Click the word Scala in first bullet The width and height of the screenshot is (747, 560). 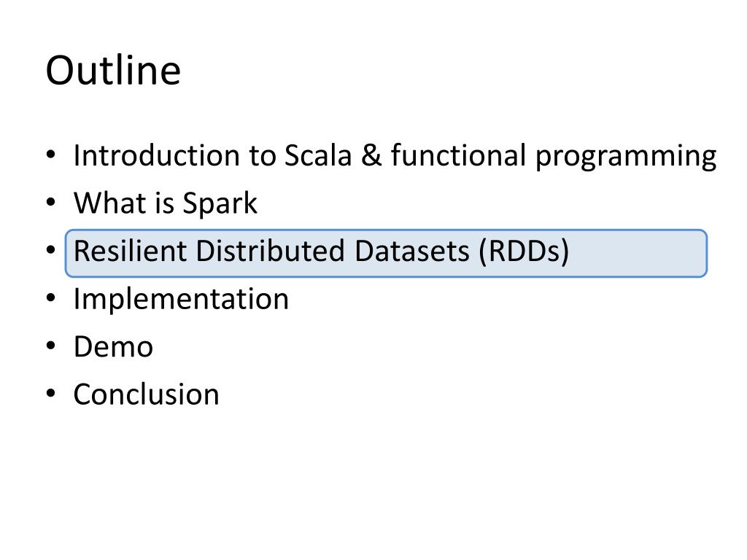pos(318,155)
